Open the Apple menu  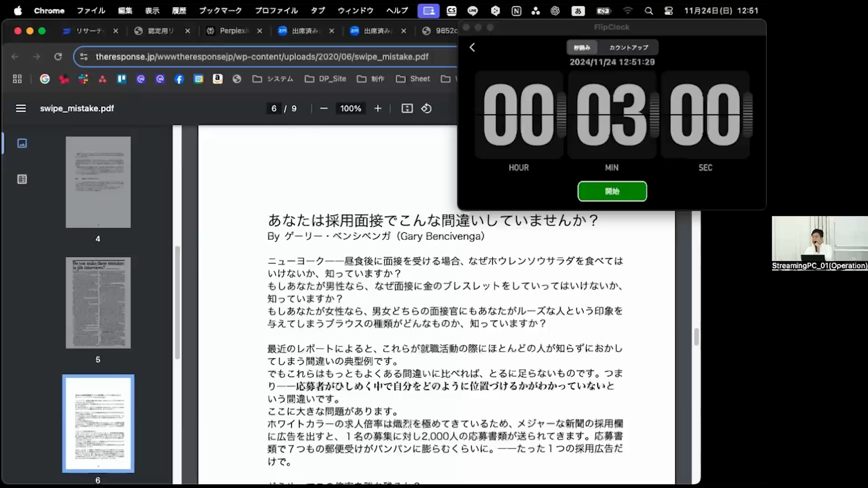[18, 10]
